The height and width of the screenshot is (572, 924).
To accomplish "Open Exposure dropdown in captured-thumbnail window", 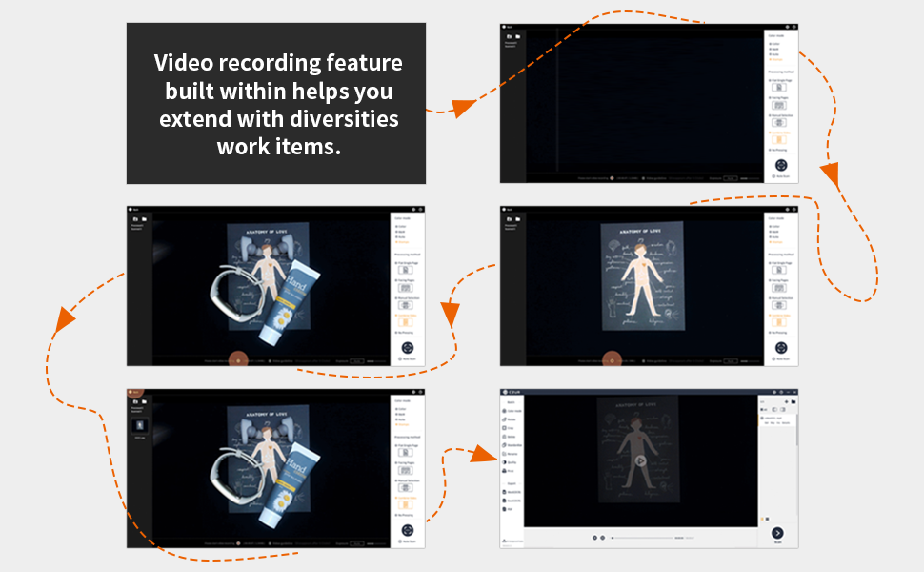I will [356, 543].
